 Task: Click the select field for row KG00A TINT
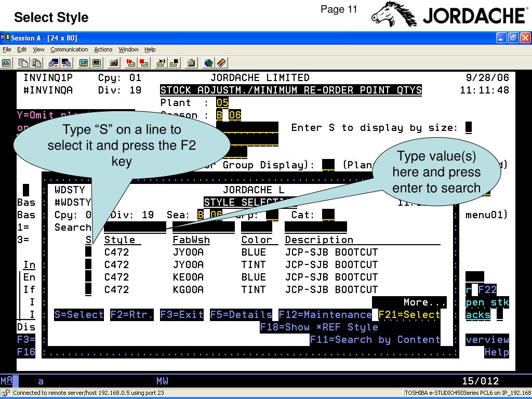(88, 290)
